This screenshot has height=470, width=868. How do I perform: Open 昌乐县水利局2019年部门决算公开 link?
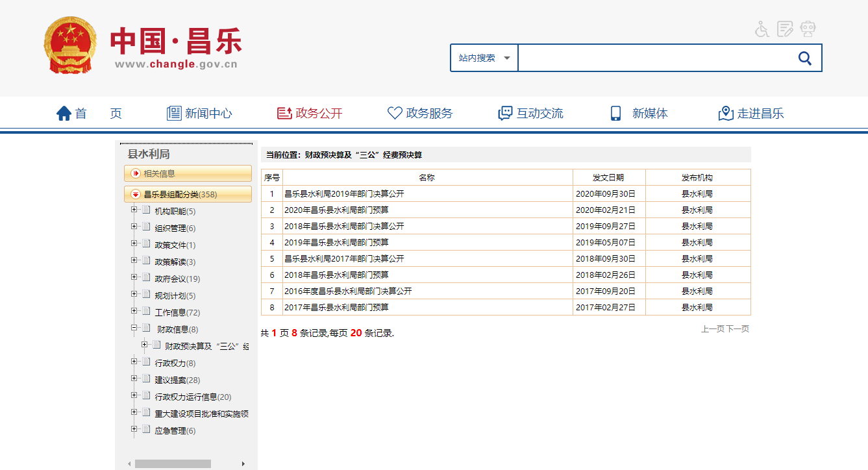click(344, 193)
